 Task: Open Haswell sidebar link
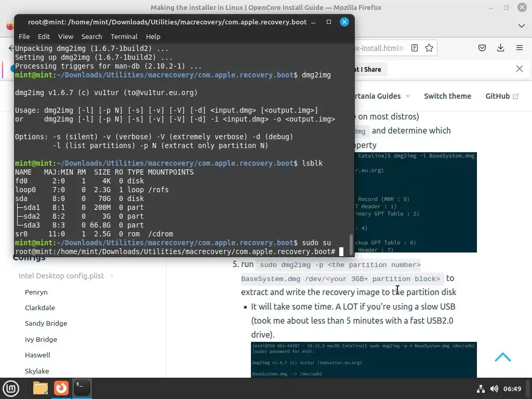[37, 355]
